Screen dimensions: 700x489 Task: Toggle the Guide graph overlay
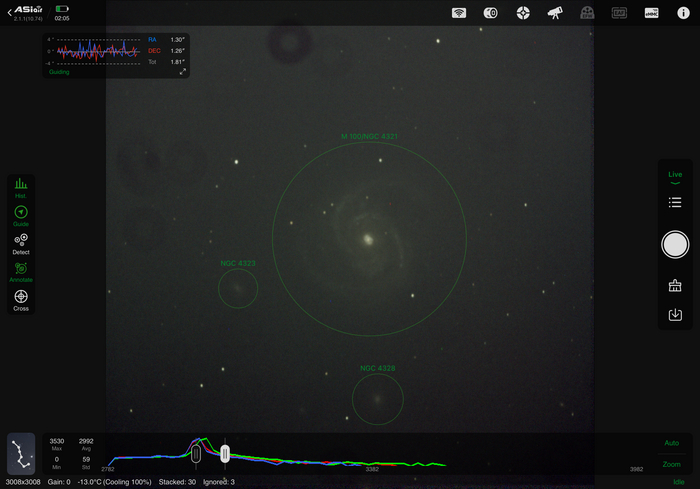[x=21, y=215]
